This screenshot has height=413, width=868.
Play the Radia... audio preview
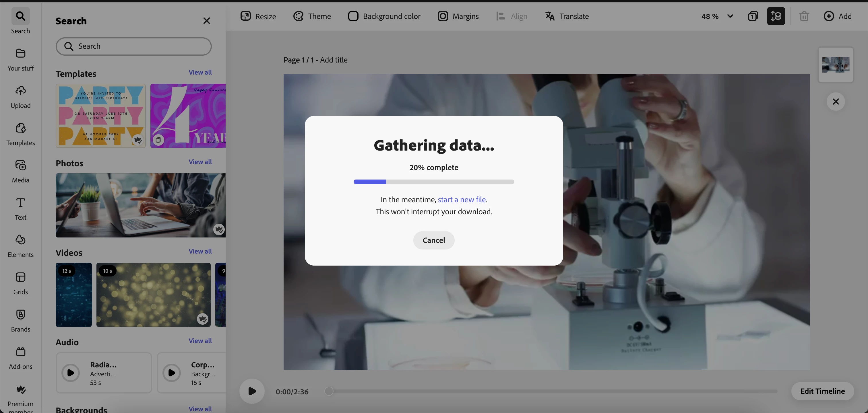tap(70, 373)
